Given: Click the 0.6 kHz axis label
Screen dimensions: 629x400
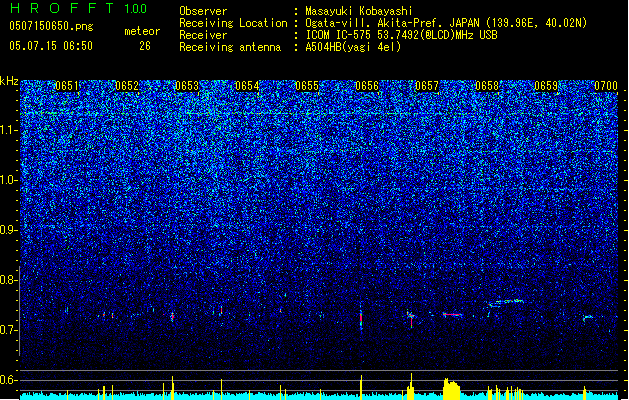Looking at the screenshot, I should pyautogui.click(x=8, y=380).
